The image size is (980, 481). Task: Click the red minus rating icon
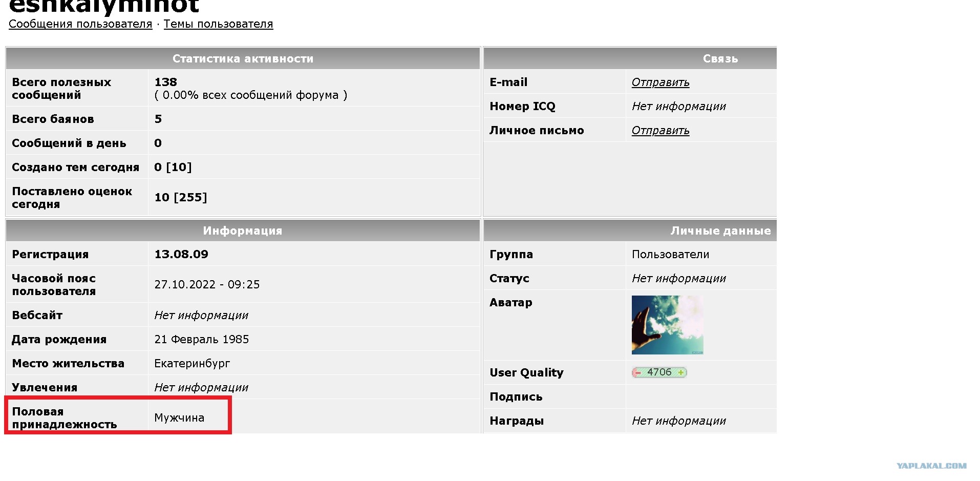[x=638, y=372]
